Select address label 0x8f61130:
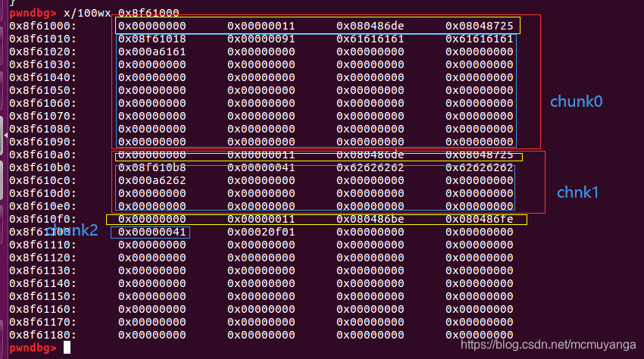 [42, 270]
